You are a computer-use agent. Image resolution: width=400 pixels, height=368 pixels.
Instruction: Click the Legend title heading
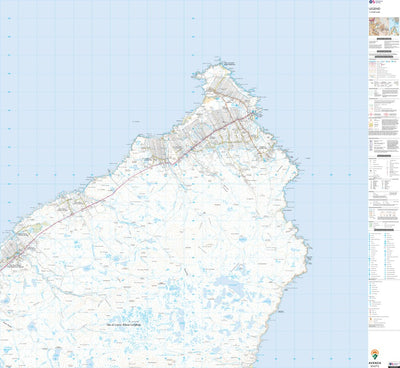tap(374, 9)
